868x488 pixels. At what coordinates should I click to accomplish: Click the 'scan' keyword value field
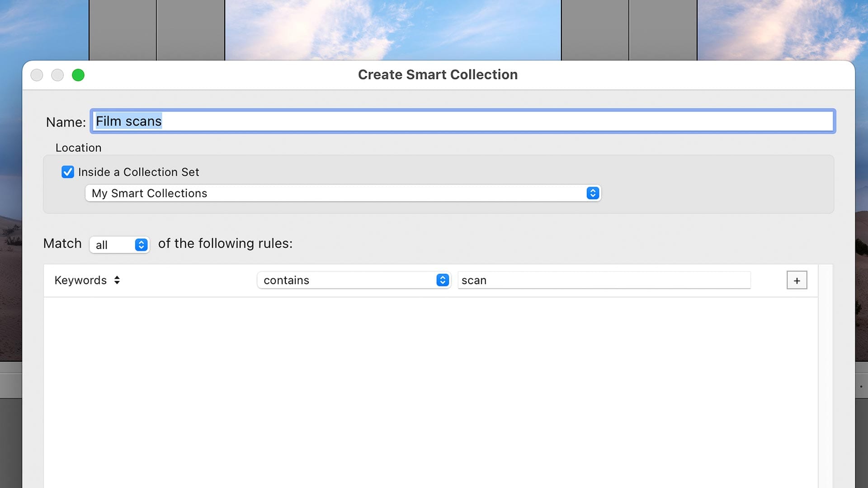[x=604, y=280]
